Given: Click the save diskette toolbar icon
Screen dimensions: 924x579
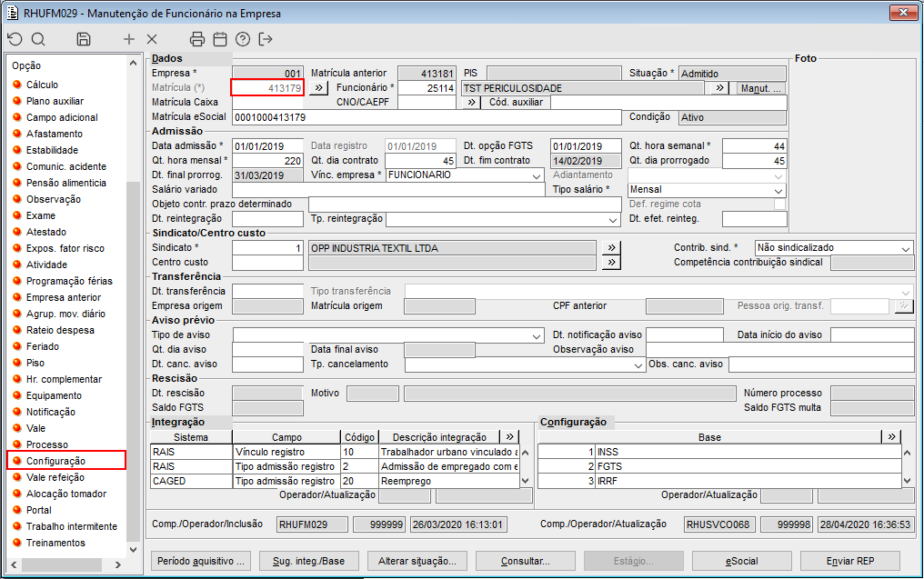Looking at the screenshot, I should [x=84, y=39].
